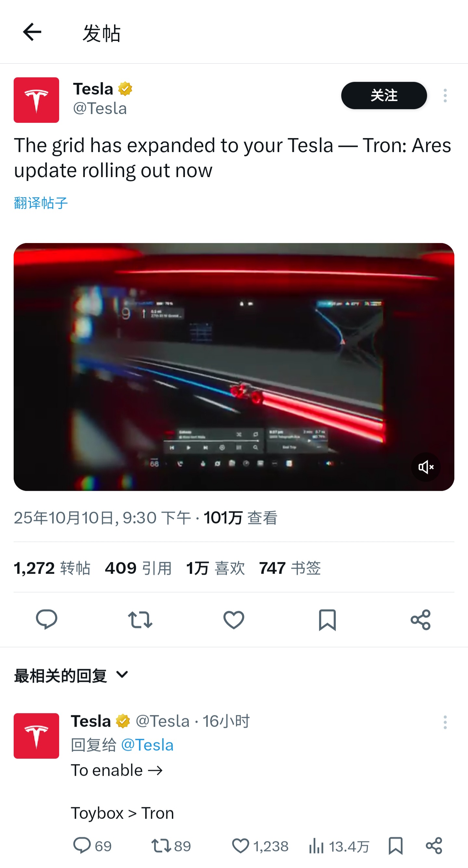468x868 pixels.
Task: Like the main post with heart icon
Action: pos(234,619)
